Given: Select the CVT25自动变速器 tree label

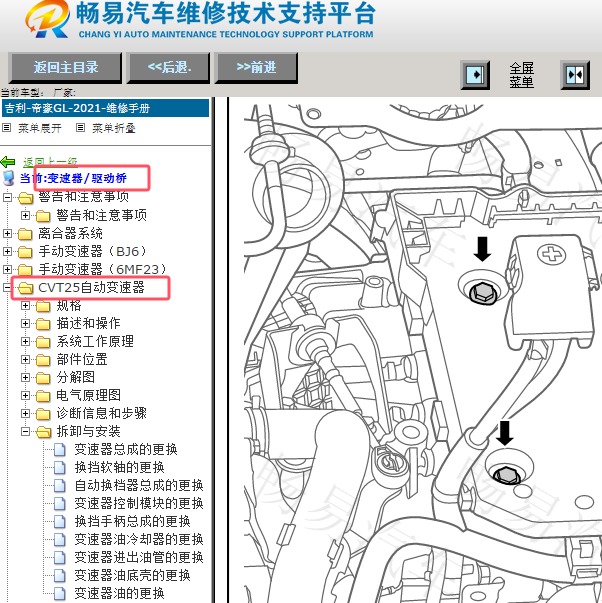Looking at the screenshot, I should (x=91, y=287).
